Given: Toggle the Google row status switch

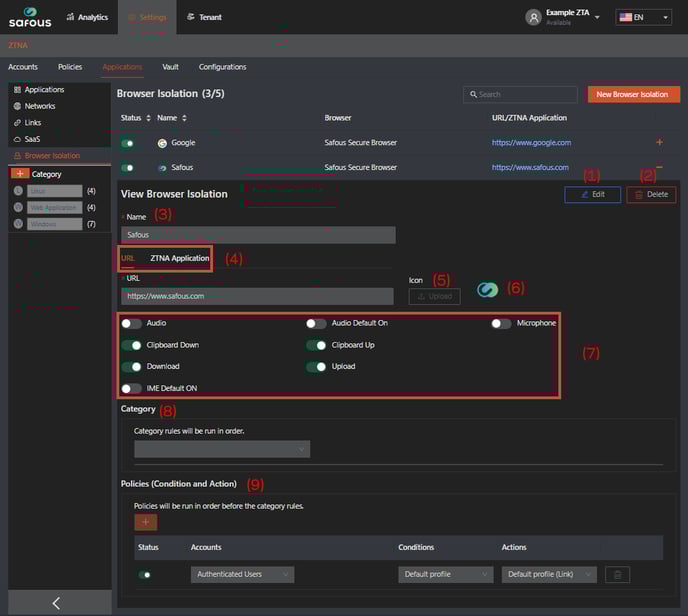Looking at the screenshot, I should tap(127, 143).
